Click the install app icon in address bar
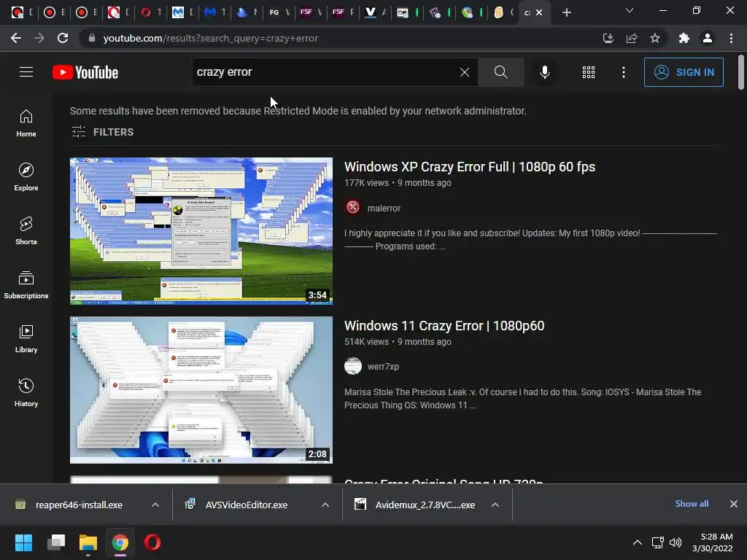This screenshot has width=747, height=560. 608,38
